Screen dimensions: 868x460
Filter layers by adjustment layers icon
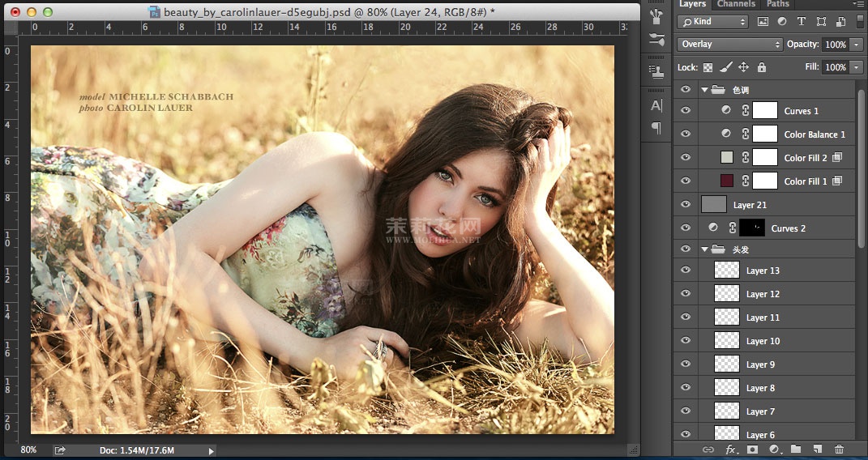(781, 22)
